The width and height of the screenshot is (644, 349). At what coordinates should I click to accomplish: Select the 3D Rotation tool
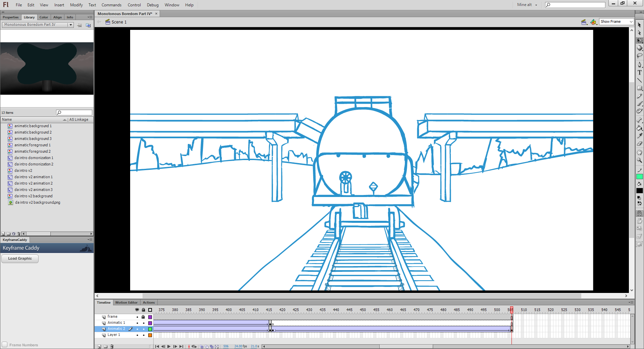pos(639,48)
